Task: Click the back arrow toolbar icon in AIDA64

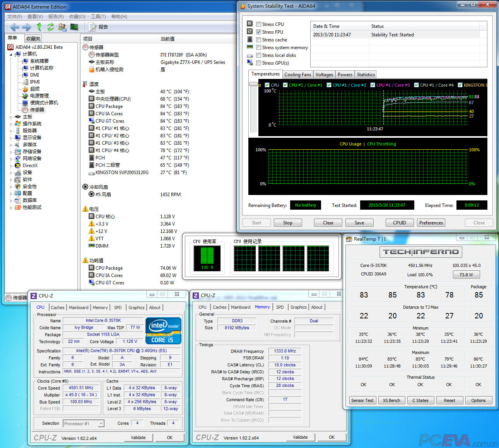Action: (x=15, y=27)
